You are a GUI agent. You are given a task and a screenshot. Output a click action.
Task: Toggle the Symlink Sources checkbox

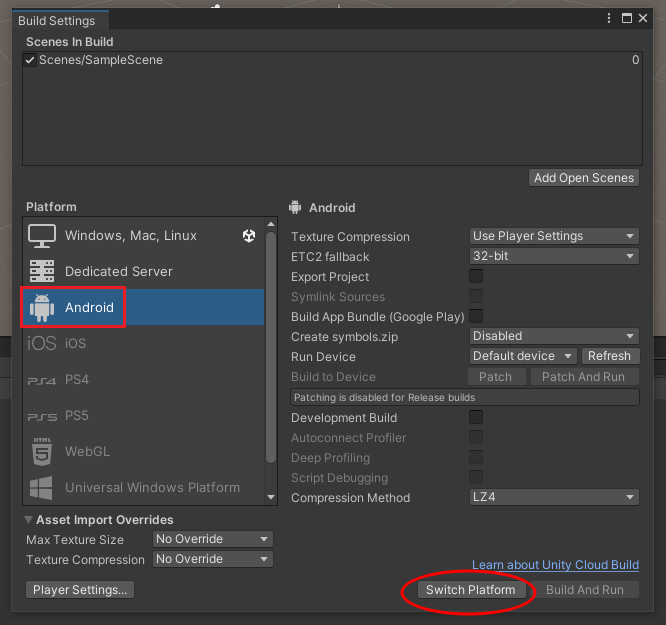(x=476, y=296)
